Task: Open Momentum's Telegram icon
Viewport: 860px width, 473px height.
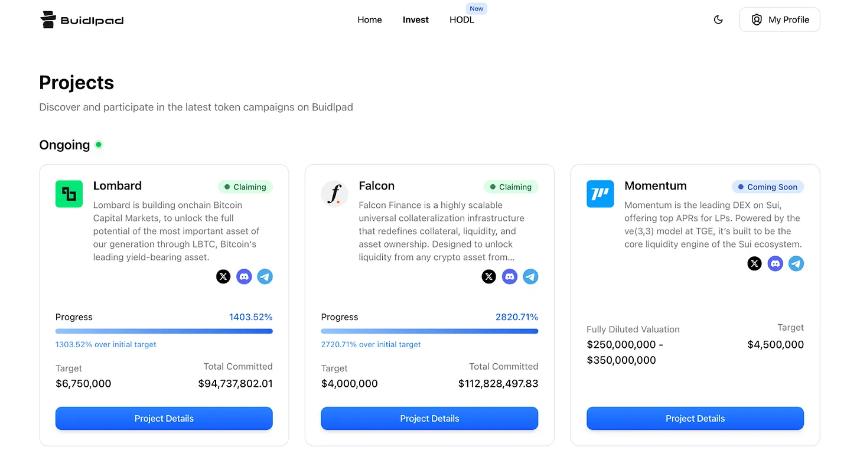Action: pos(796,264)
